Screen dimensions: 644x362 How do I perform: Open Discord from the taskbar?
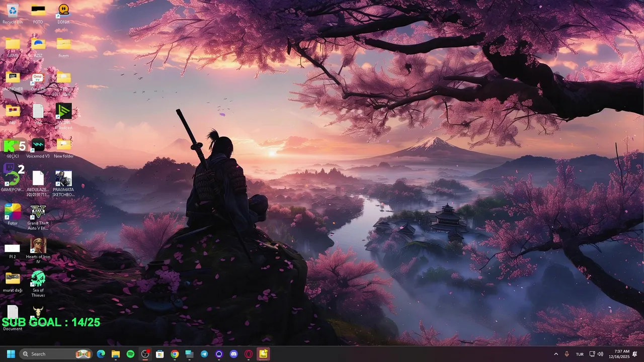pos(233,354)
